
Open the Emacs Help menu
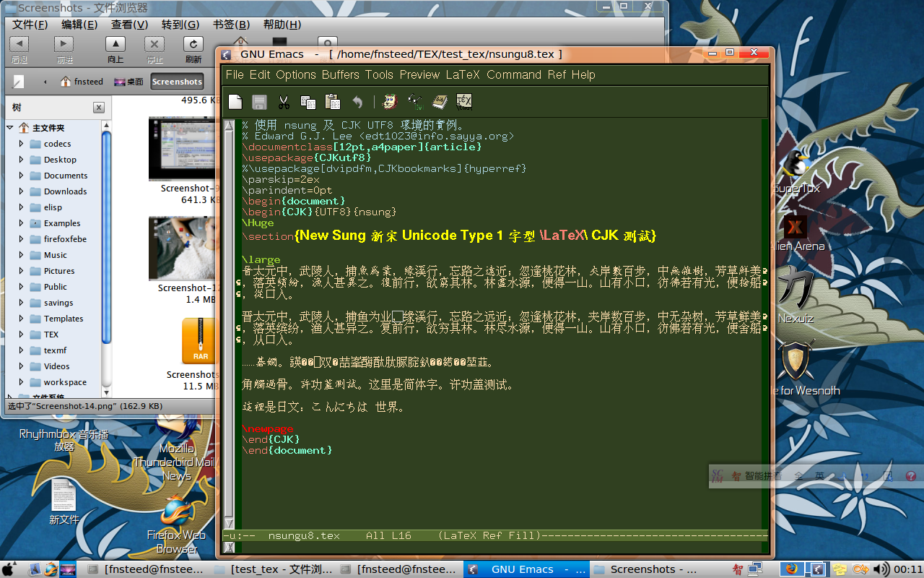click(583, 74)
